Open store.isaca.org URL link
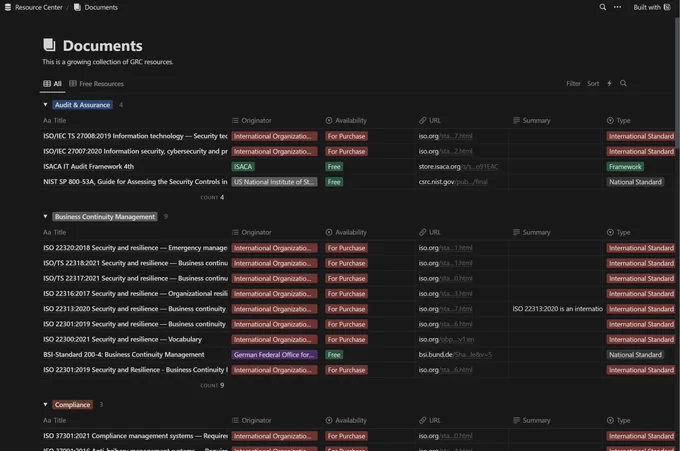 click(458, 167)
